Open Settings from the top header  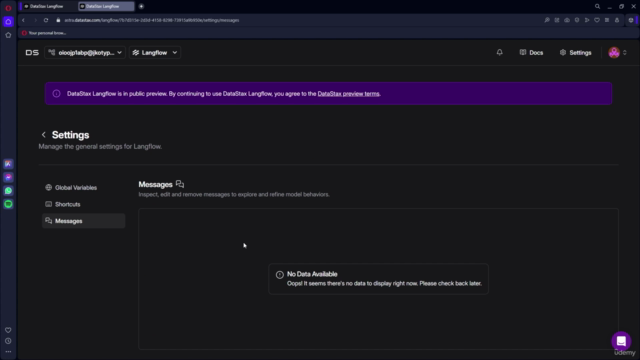click(x=575, y=52)
